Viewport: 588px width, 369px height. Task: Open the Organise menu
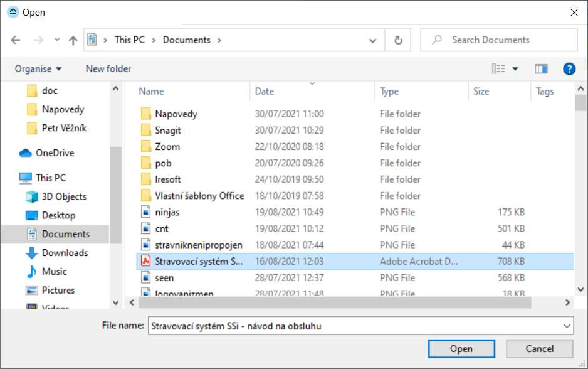(38, 68)
